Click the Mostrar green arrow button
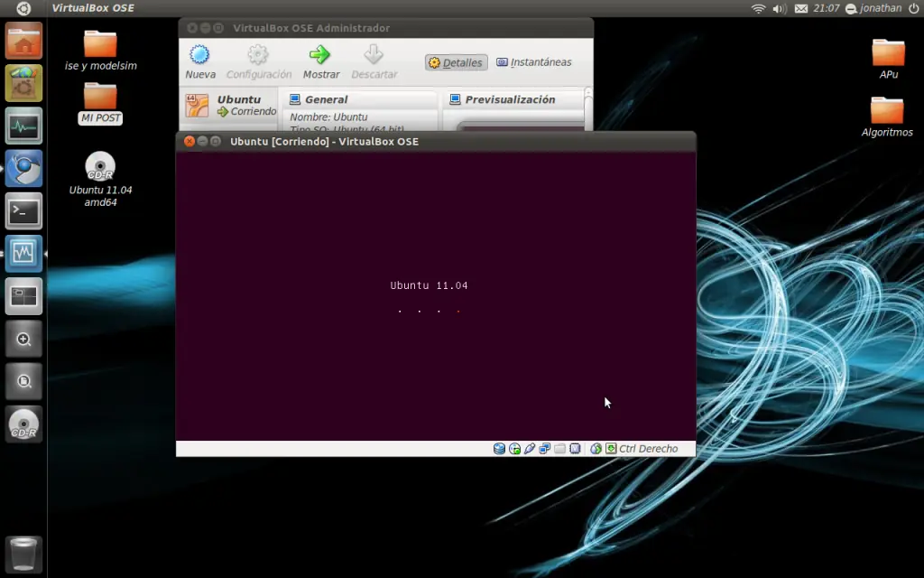 pyautogui.click(x=321, y=62)
